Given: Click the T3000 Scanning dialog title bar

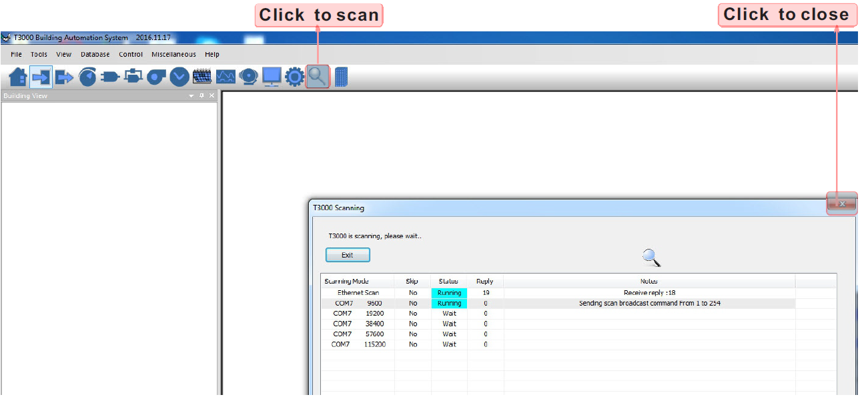Looking at the screenshot, I should [x=567, y=208].
